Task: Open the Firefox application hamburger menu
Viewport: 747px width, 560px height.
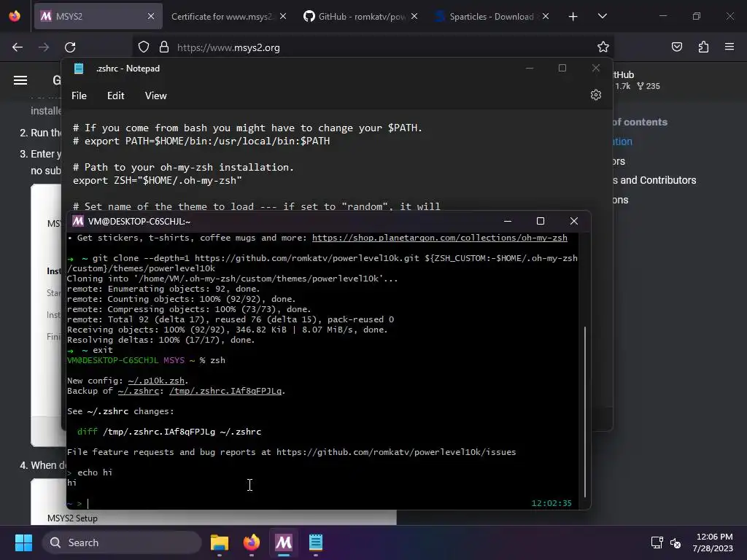Action: 729,47
